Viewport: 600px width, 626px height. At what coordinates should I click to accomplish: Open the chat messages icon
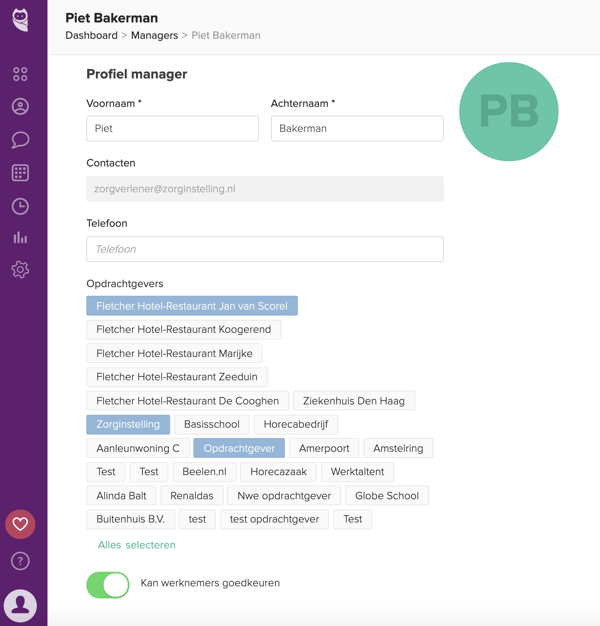(x=20, y=140)
